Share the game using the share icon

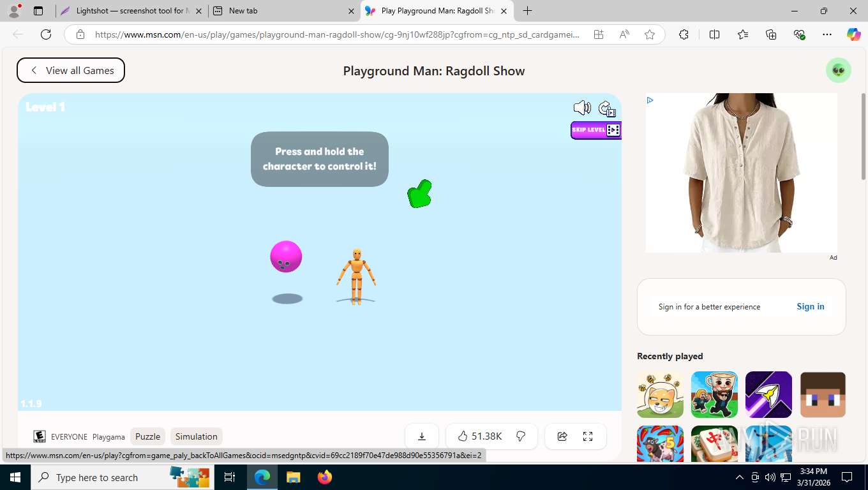coord(562,436)
